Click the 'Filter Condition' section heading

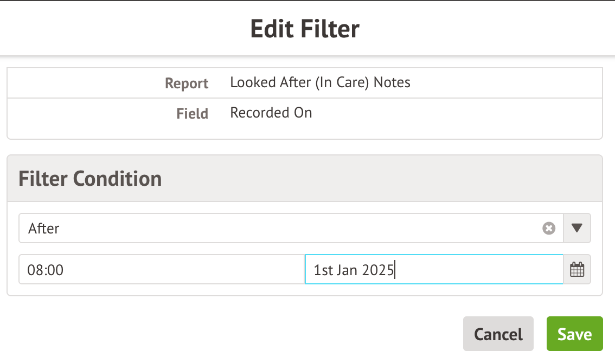pos(90,179)
